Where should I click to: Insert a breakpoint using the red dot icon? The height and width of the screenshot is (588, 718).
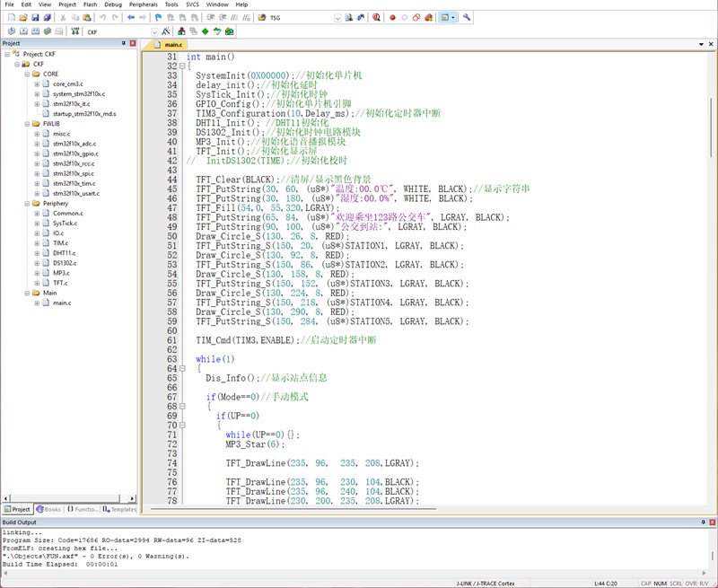(392, 17)
